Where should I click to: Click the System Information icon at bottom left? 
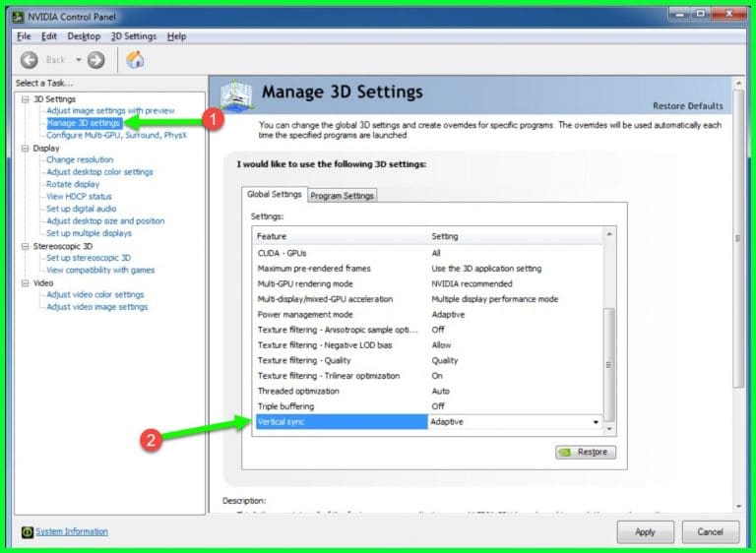point(27,532)
